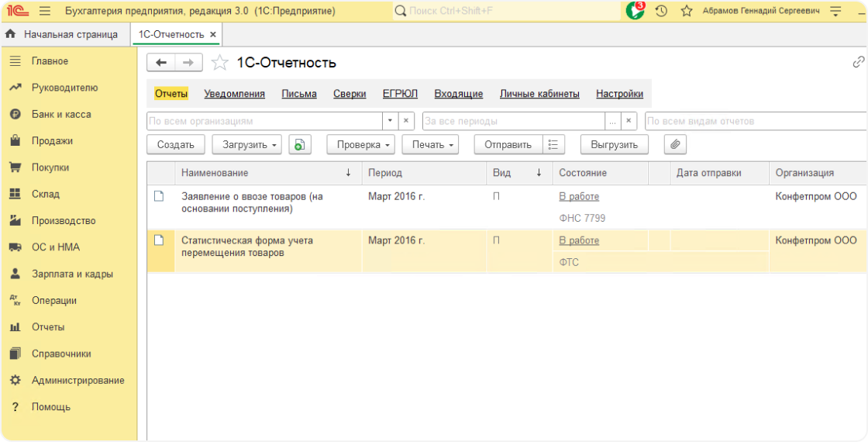Screen dimensions: 868x442
Task: Open favorites star in the title bar
Action: click(x=687, y=11)
